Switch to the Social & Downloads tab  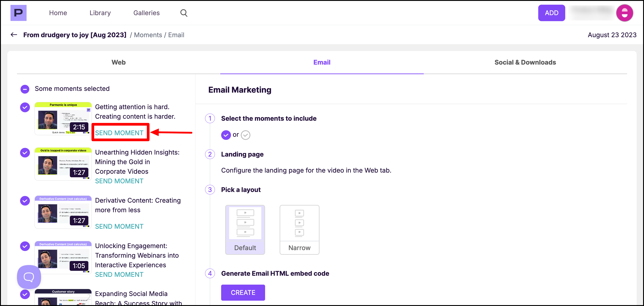[x=525, y=62]
